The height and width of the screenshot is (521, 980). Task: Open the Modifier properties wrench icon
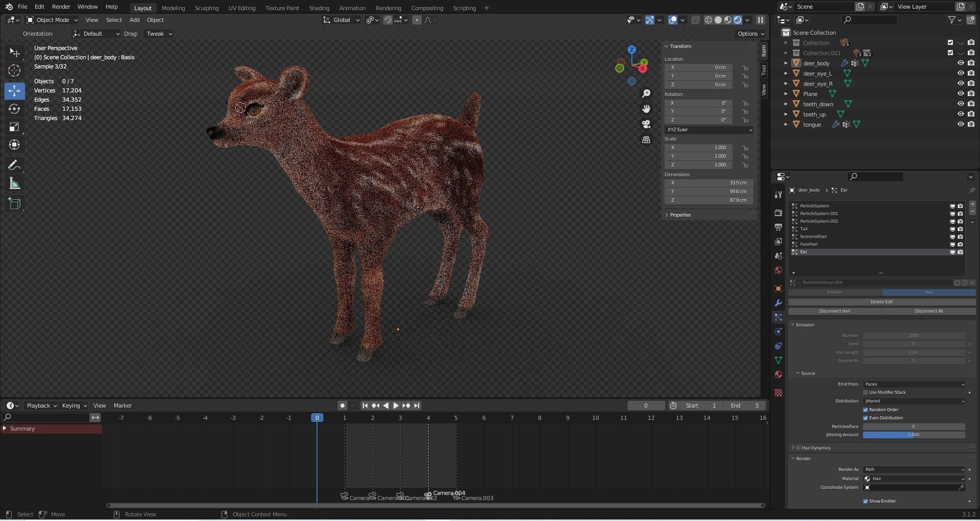778,303
